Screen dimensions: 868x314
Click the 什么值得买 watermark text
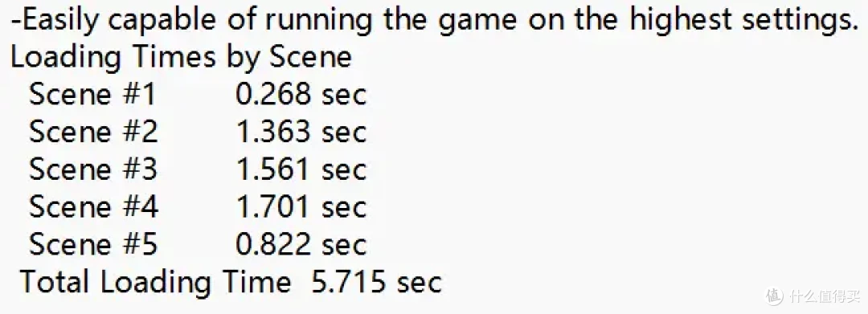[825, 296]
